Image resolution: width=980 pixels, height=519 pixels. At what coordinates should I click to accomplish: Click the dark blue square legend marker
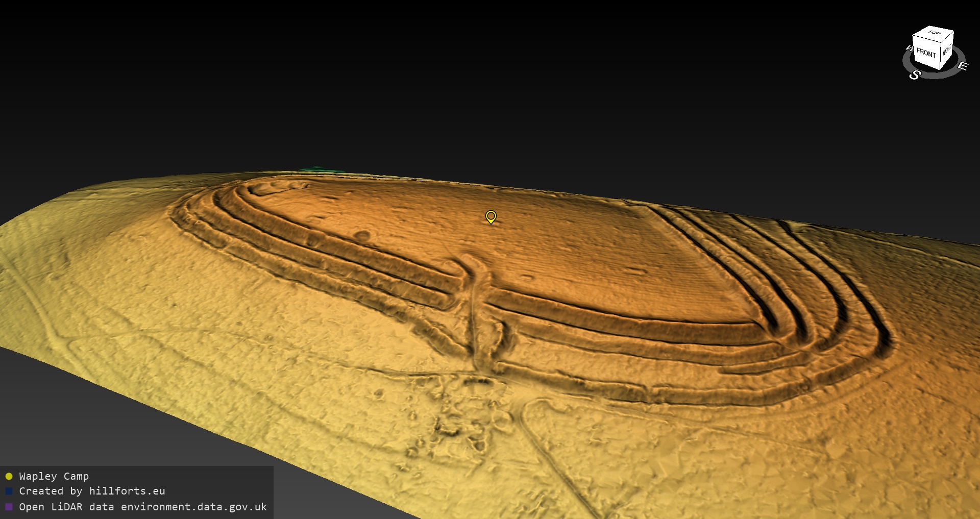(x=9, y=491)
